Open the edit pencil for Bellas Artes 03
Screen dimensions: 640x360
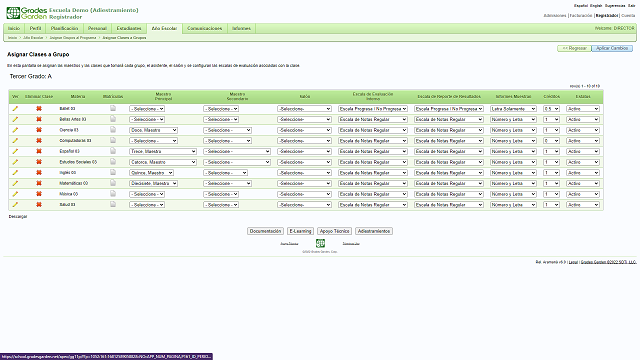[x=15, y=119]
